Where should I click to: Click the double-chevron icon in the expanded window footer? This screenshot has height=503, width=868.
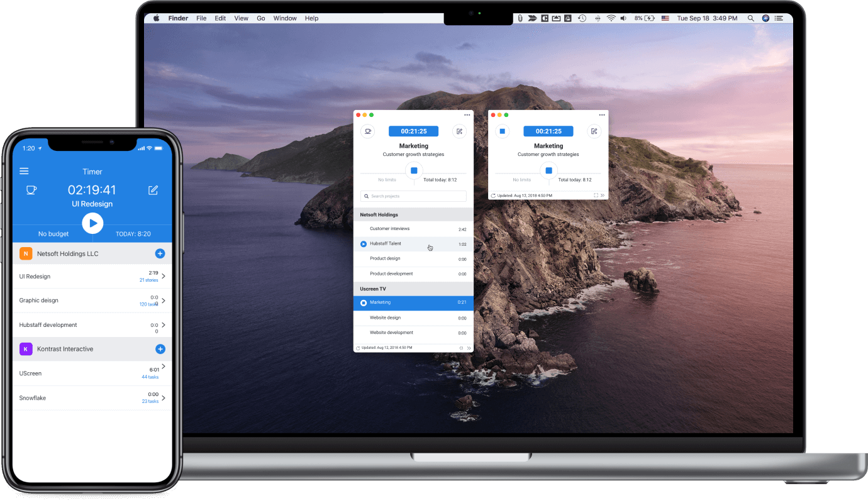(x=469, y=348)
